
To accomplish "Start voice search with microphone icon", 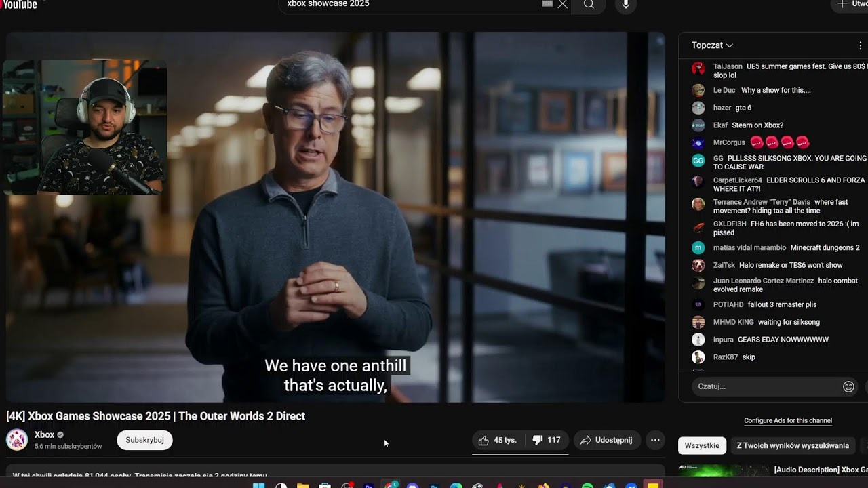I will 625,5.
